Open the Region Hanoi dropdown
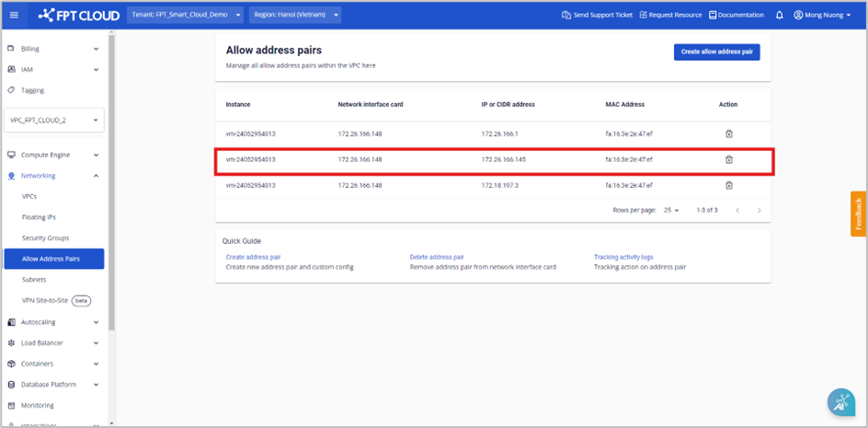 [295, 16]
